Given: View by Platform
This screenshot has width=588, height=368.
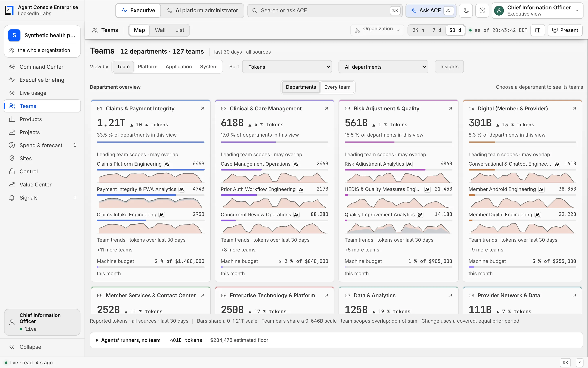Looking at the screenshot, I should coord(147,67).
